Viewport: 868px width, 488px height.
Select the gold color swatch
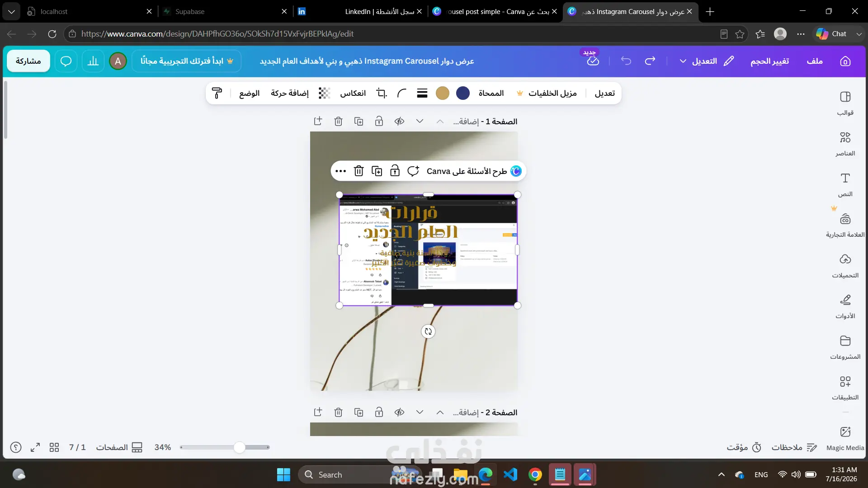(443, 93)
